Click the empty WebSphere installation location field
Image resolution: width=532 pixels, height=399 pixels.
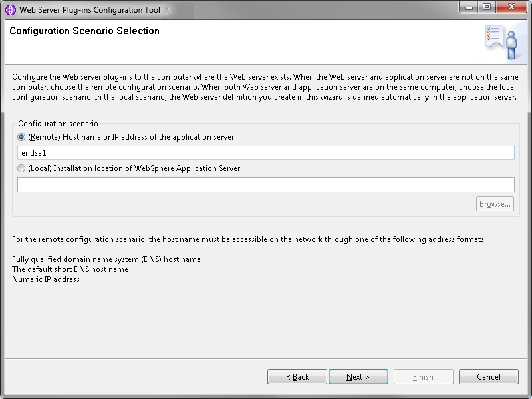265,185
